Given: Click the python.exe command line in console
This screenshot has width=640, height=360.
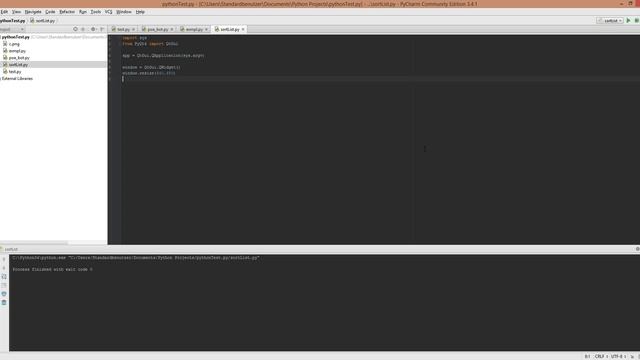Looking at the screenshot, I should (x=136, y=258).
